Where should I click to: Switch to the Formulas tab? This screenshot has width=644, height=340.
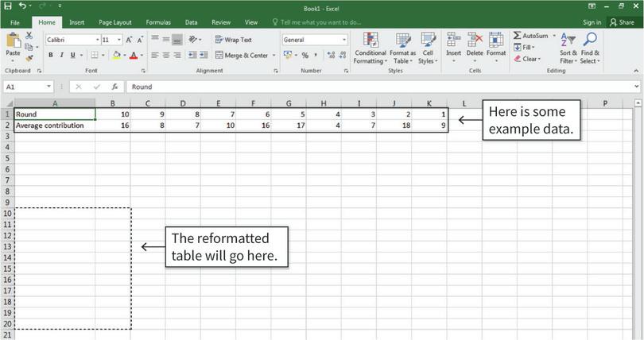[158, 22]
